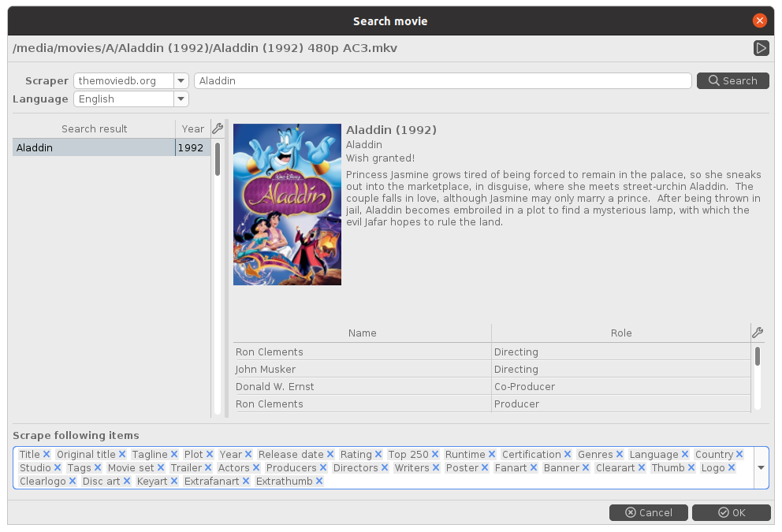Open the Language dropdown showing English
782x532 pixels.
pos(181,99)
